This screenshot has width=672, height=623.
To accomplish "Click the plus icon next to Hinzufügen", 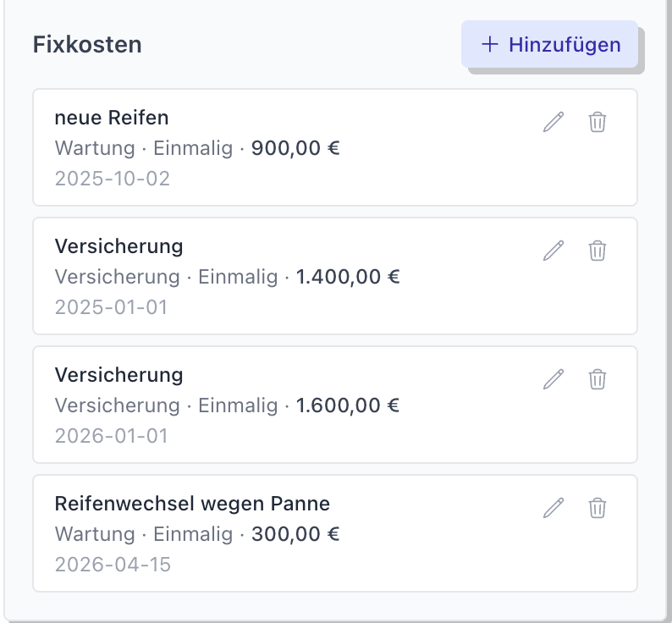I will point(490,44).
